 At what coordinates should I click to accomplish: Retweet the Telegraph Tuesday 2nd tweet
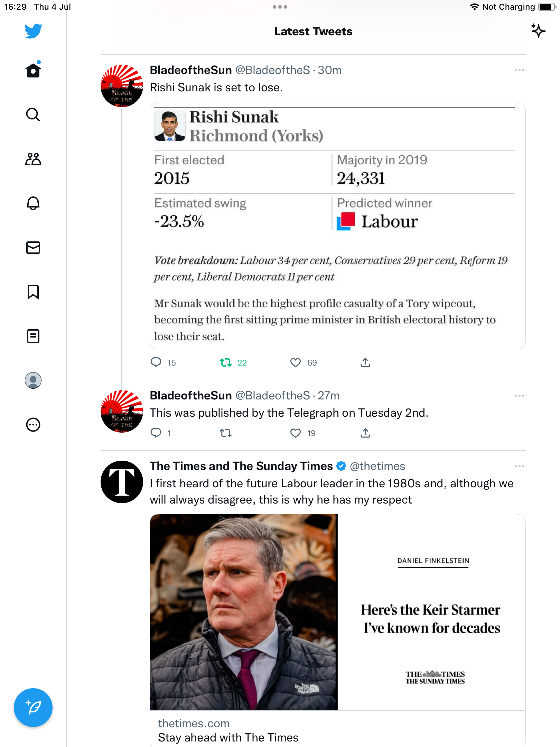click(x=226, y=433)
